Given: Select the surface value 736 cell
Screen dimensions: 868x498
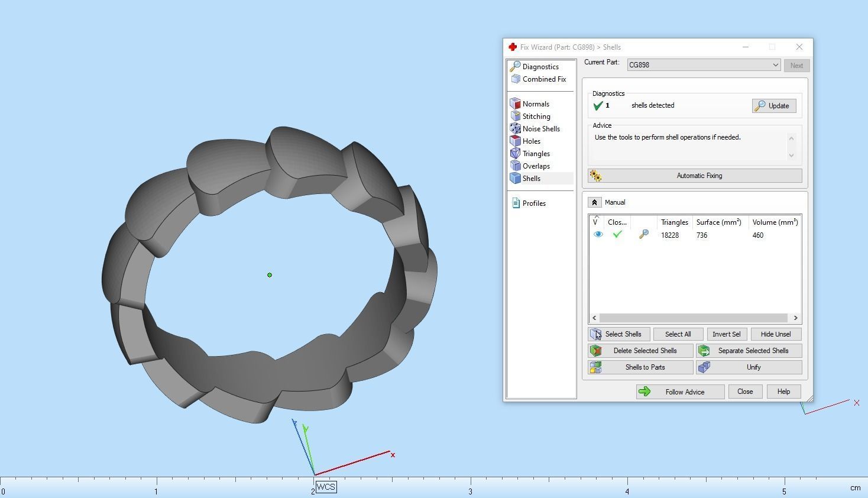Looking at the screenshot, I should (702, 235).
